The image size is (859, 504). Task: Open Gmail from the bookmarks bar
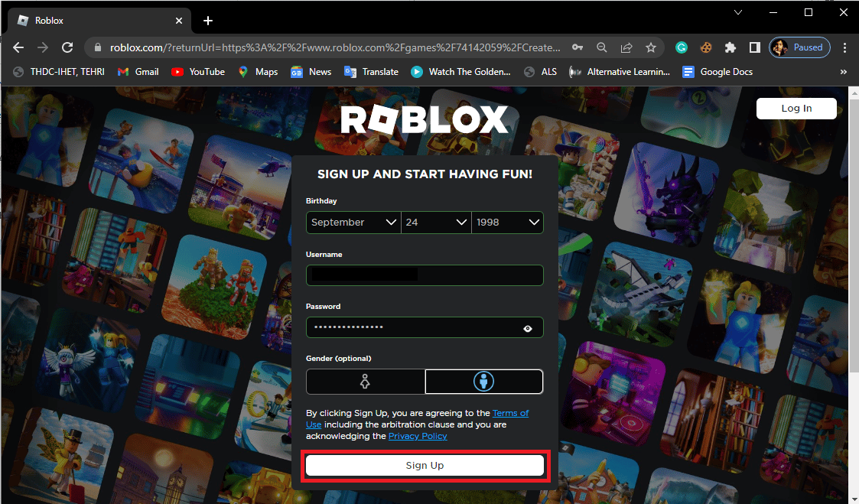point(138,71)
